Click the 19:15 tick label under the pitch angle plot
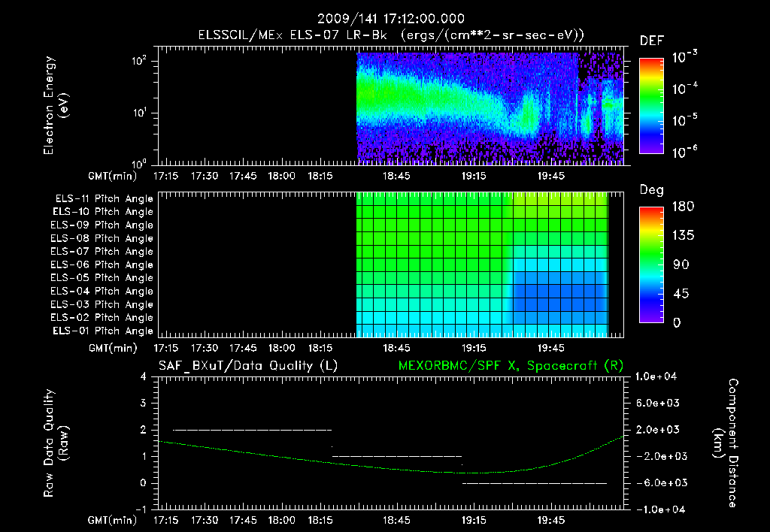770x532 pixels. tap(474, 348)
